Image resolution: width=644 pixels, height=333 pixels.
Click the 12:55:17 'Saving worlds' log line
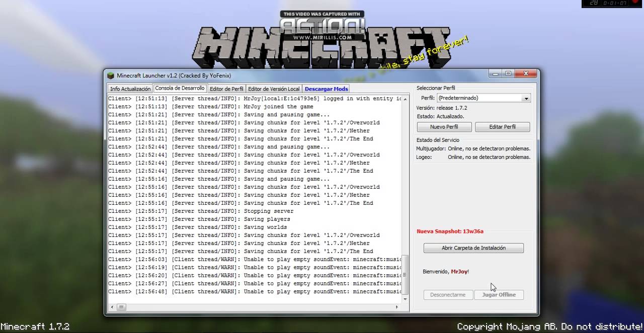(198, 227)
